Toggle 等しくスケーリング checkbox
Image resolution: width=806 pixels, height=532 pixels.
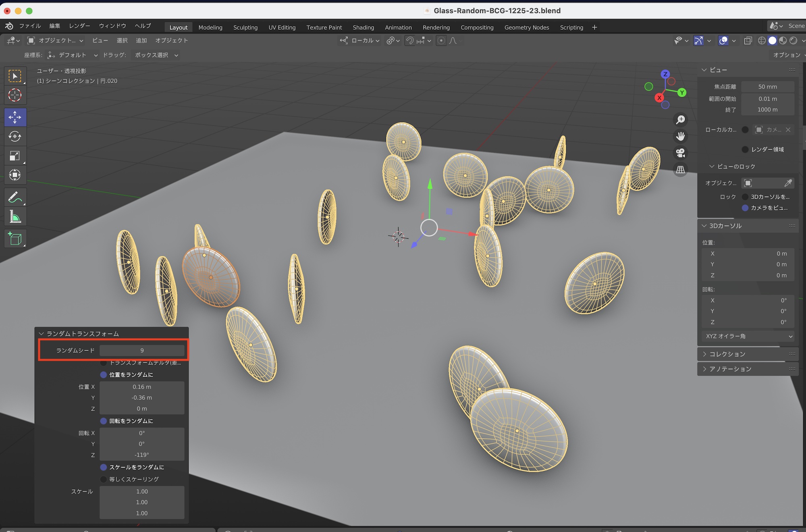point(104,479)
